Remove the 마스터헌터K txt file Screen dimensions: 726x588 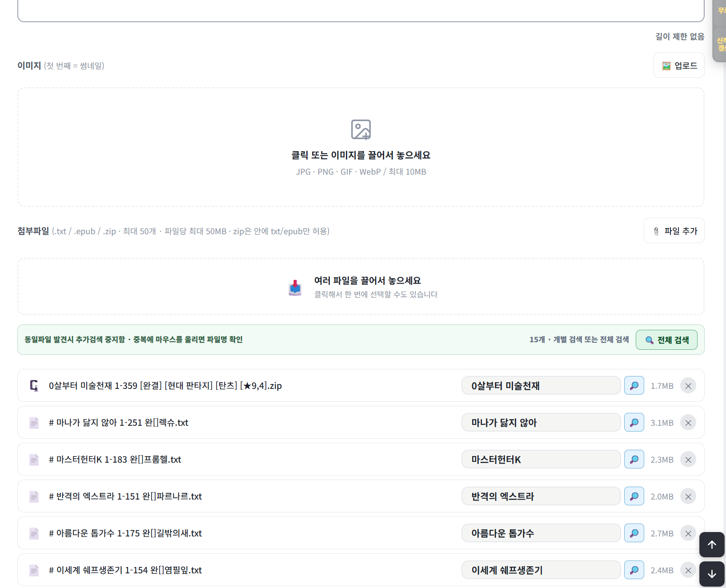pyautogui.click(x=688, y=460)
